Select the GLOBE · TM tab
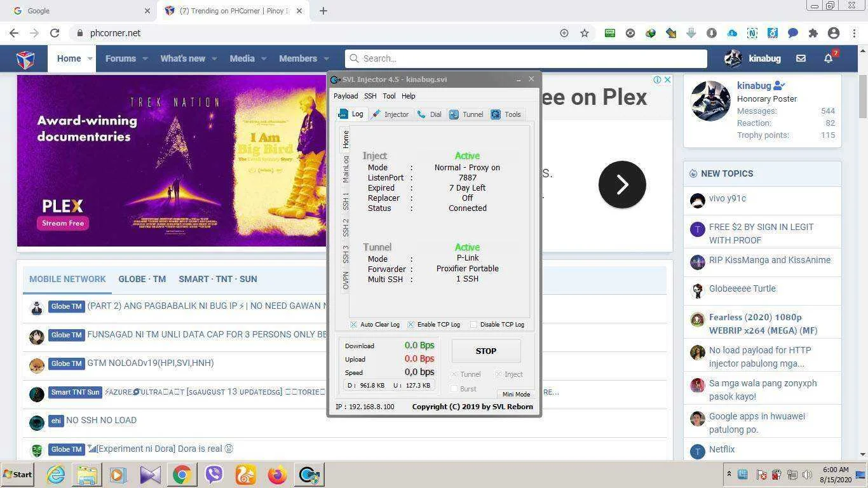The width and height of the screenshot is (868, 488). (x=142, y=279)
